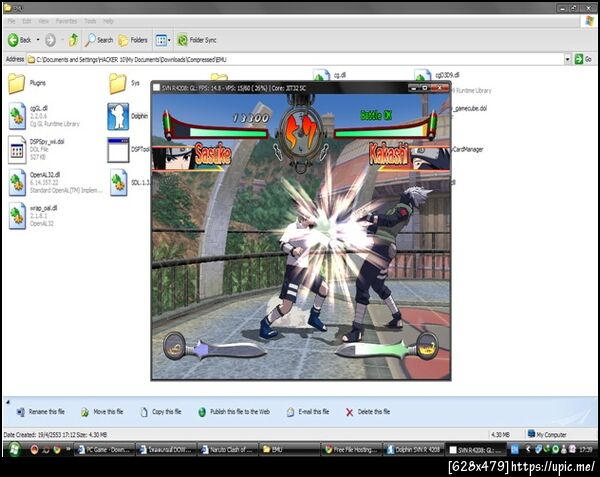Open the Back history dropdown arrow
The width and height of the screenshot is (600, 477).
tap(38, 40)
